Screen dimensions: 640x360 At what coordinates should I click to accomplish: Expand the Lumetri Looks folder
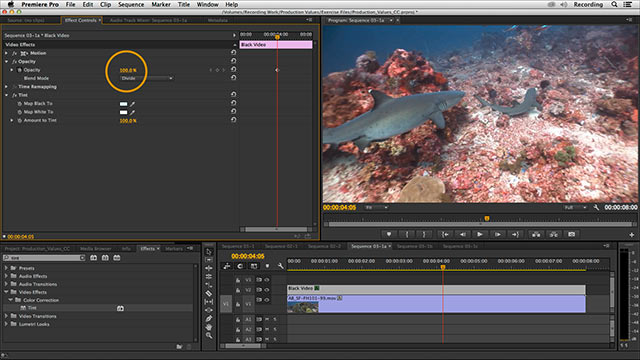[6, 324]
